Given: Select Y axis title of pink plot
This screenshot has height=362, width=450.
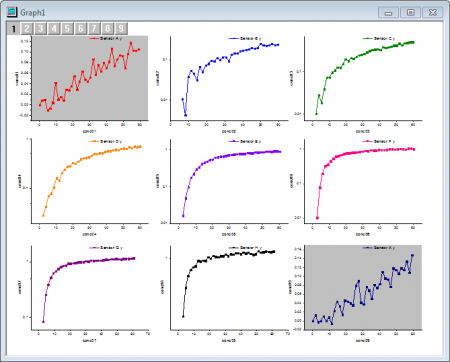Looking at the screenshot, I should pos(291,181).
